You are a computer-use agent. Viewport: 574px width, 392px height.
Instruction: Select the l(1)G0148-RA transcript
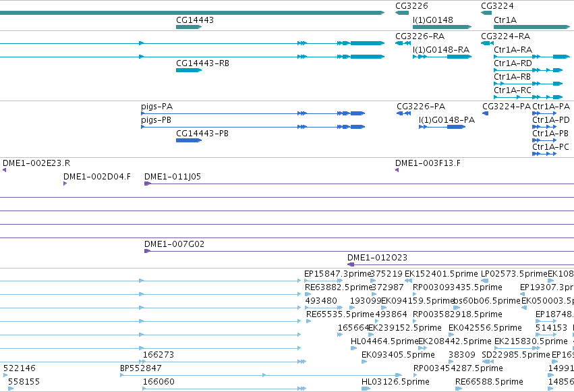(442, 57)
